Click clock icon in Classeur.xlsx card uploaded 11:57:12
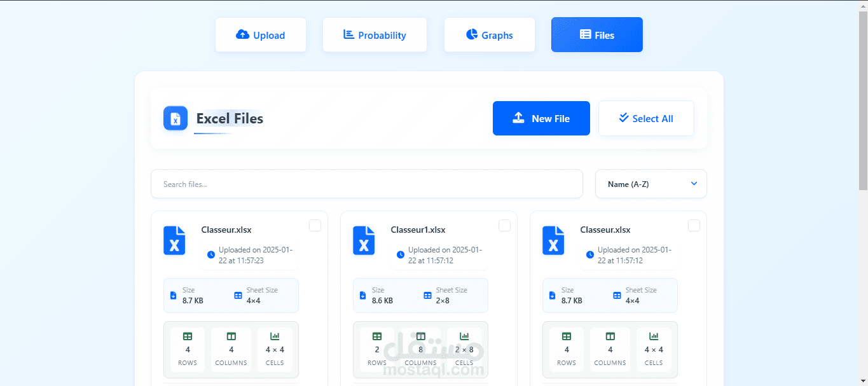 click(590, 255)
